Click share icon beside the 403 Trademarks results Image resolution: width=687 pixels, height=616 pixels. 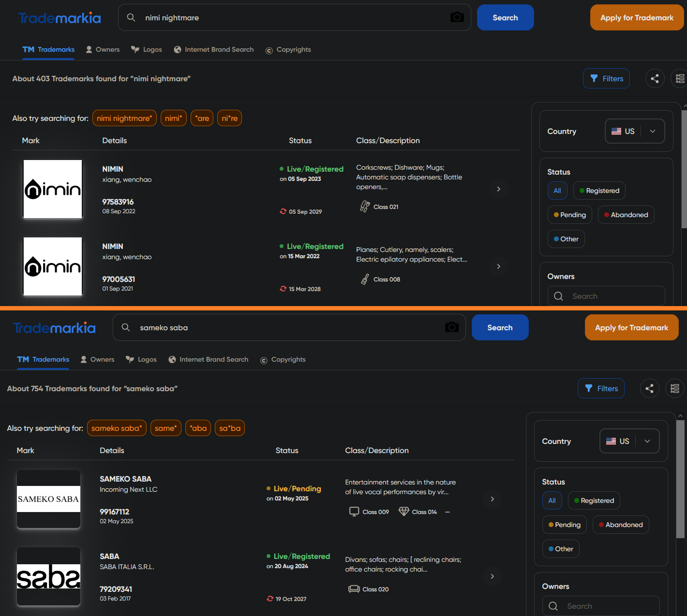pyautogui.click(x=655, y=79)
